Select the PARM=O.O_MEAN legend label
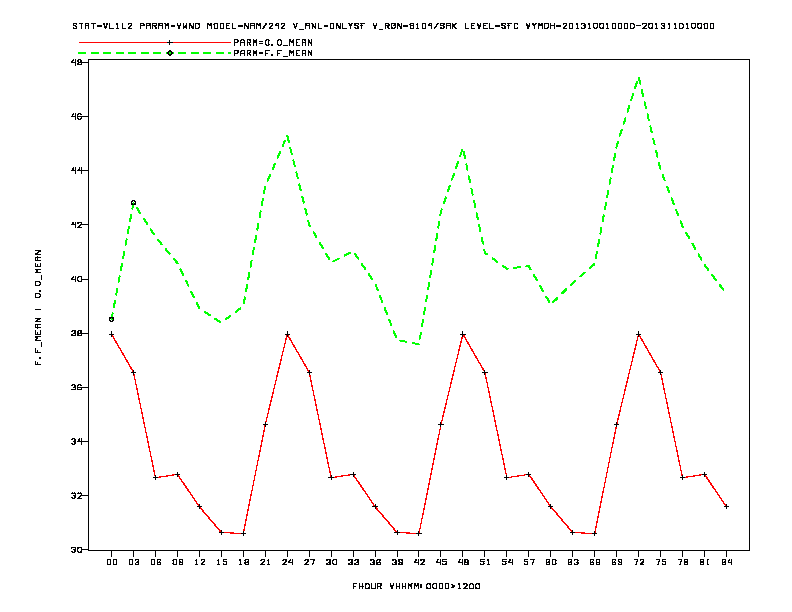792x612 pixels. coord(273,42)
